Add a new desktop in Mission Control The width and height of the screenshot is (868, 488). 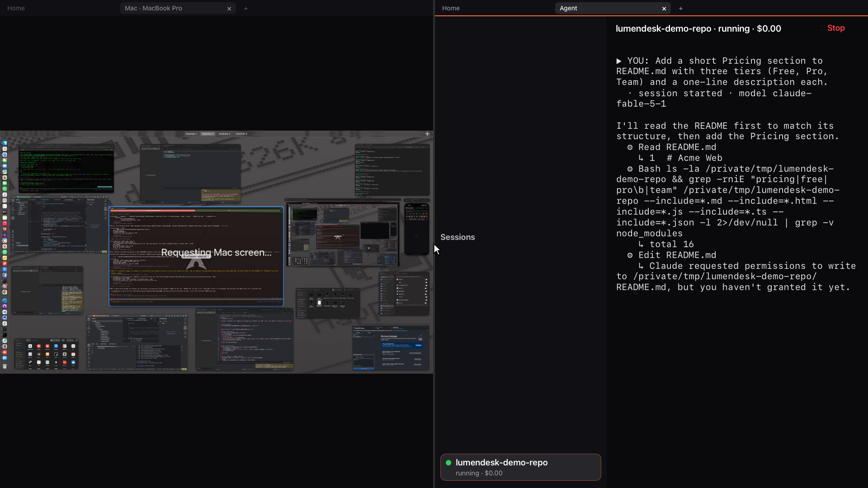tap(427, 134)
